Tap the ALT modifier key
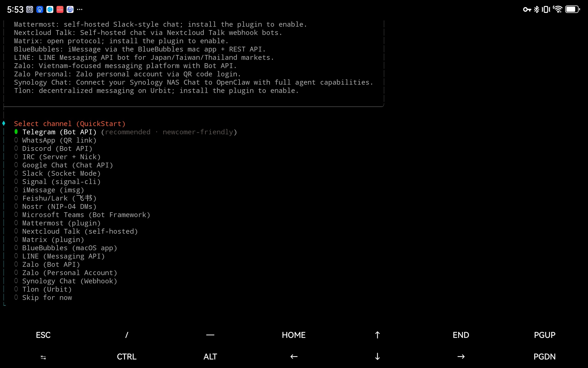Image resolution: width=588 pixels, height=368 pixels. click(210, 356)
